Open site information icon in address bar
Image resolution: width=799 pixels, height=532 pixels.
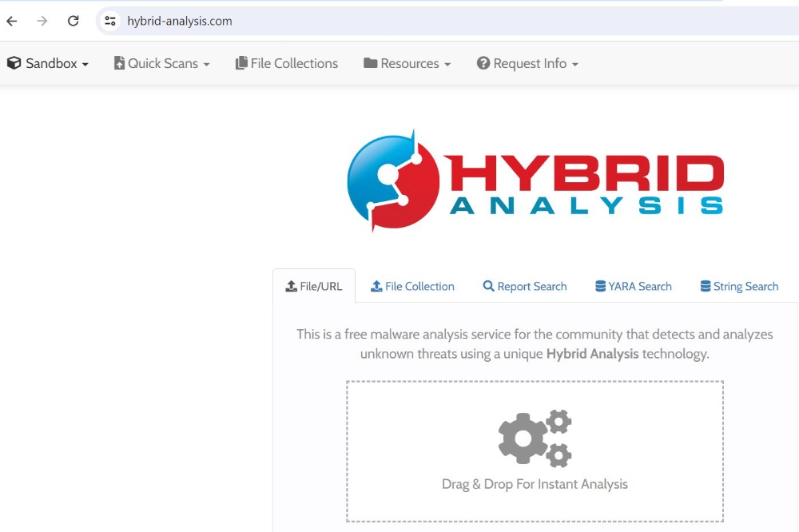click(110, 21)
